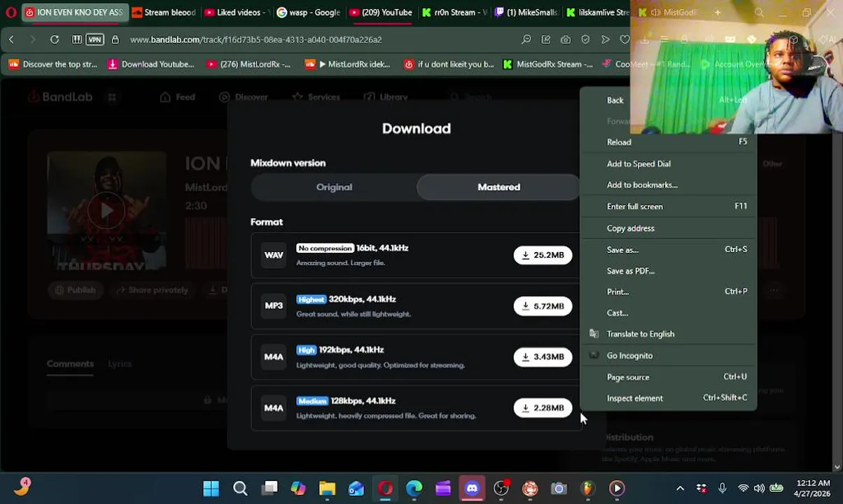Choose Translate to English
This screenshot has height=504, width=843.
[x=668, y=334]
